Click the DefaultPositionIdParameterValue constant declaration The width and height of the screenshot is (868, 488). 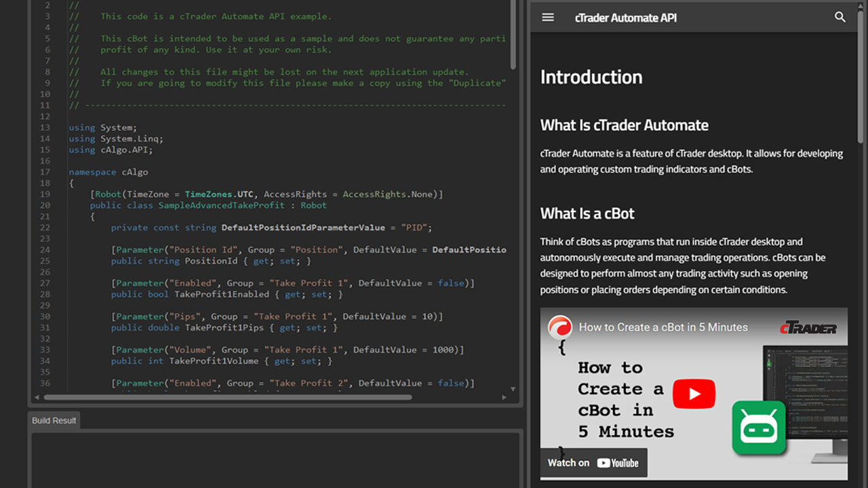271,228
